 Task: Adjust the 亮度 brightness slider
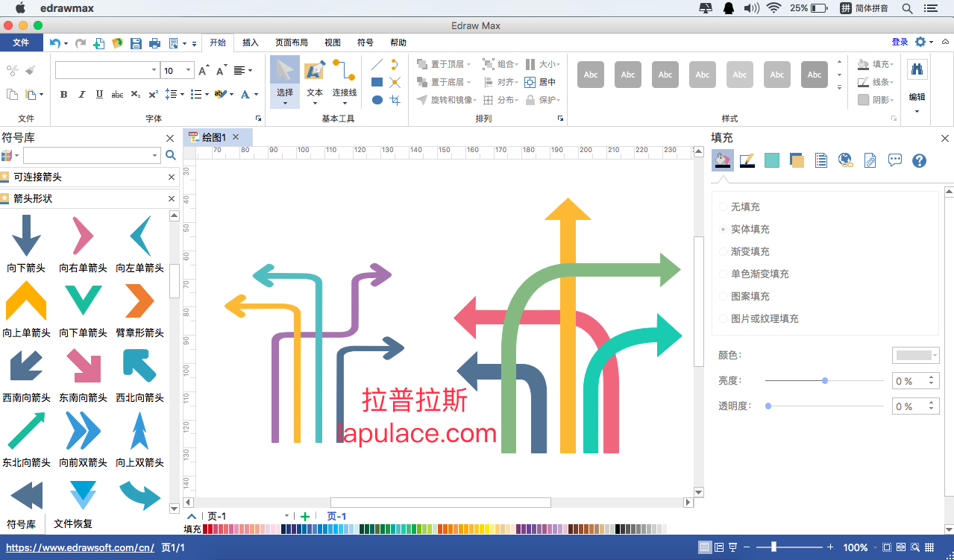(824, 380)
